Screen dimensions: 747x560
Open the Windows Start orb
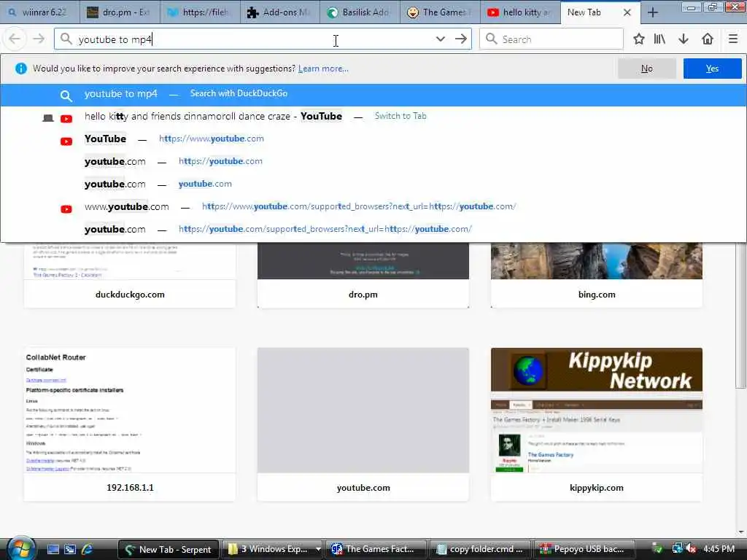20,548
